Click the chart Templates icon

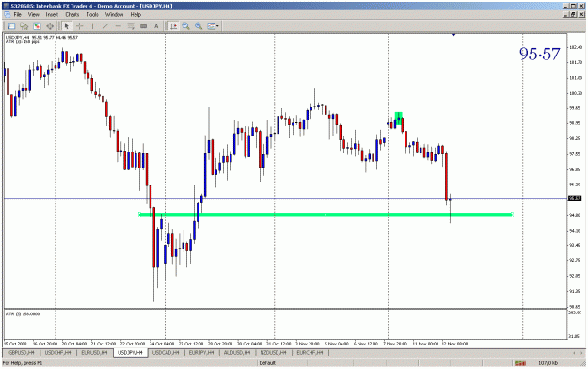(211, 26)
